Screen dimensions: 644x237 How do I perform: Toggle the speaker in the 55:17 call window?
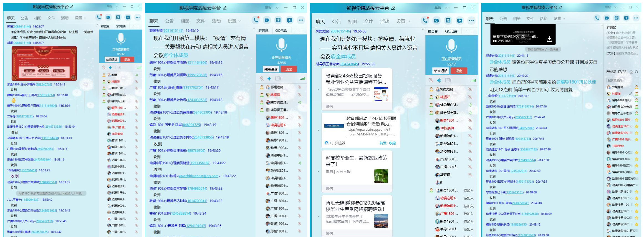click(439, 80)
